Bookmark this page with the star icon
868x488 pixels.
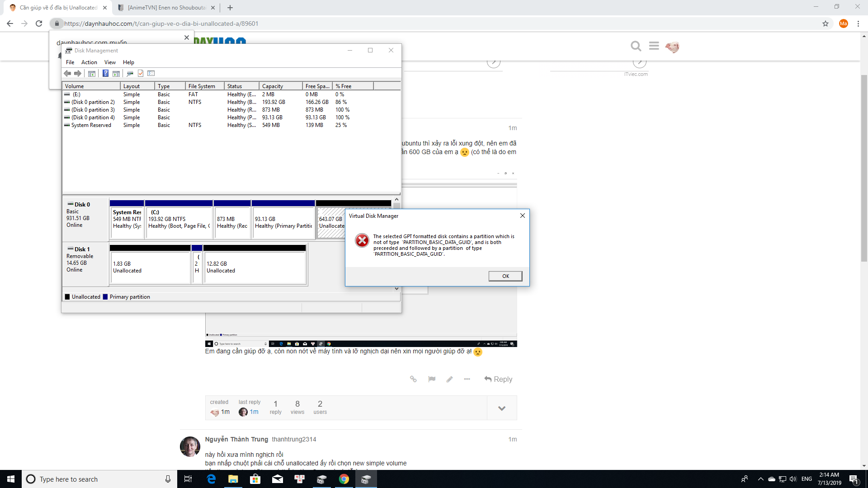pos(826,23)
